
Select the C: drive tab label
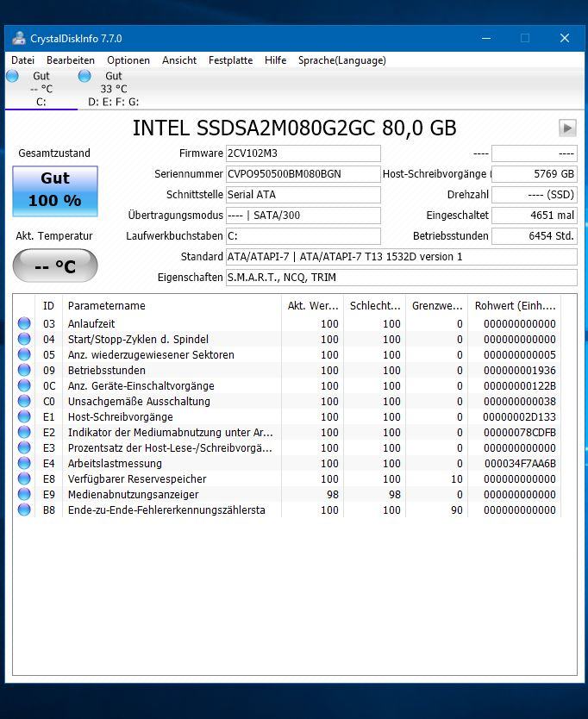tap(41, 102)
